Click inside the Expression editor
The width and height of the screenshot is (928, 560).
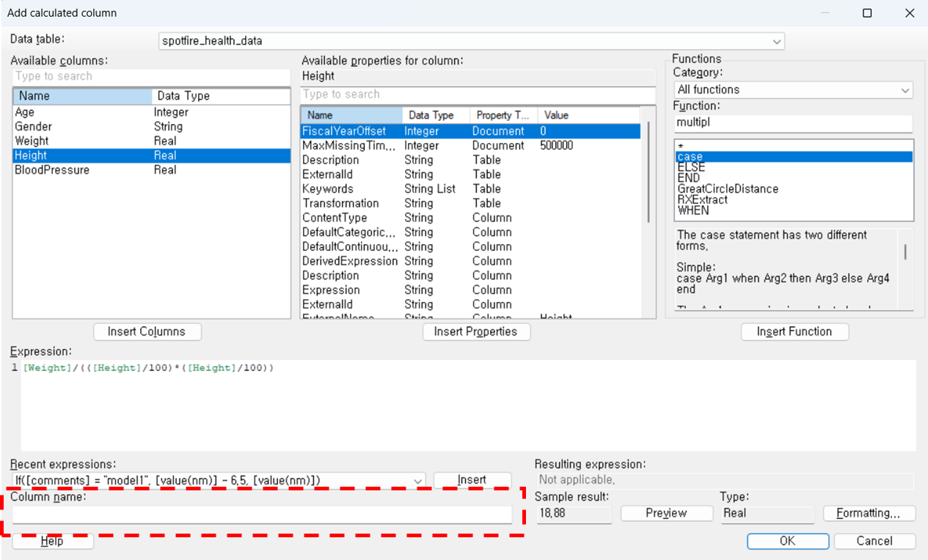468,405
